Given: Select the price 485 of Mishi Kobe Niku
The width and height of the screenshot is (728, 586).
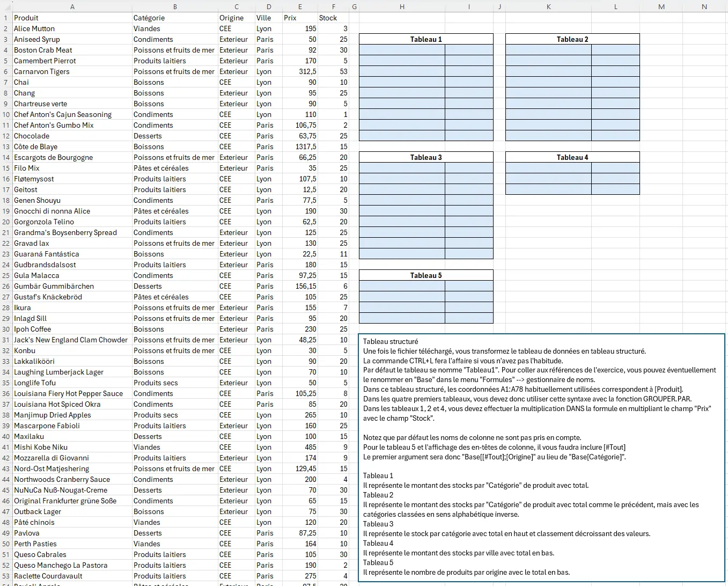Looking at the screenshot, I should (x=300, y=447).
